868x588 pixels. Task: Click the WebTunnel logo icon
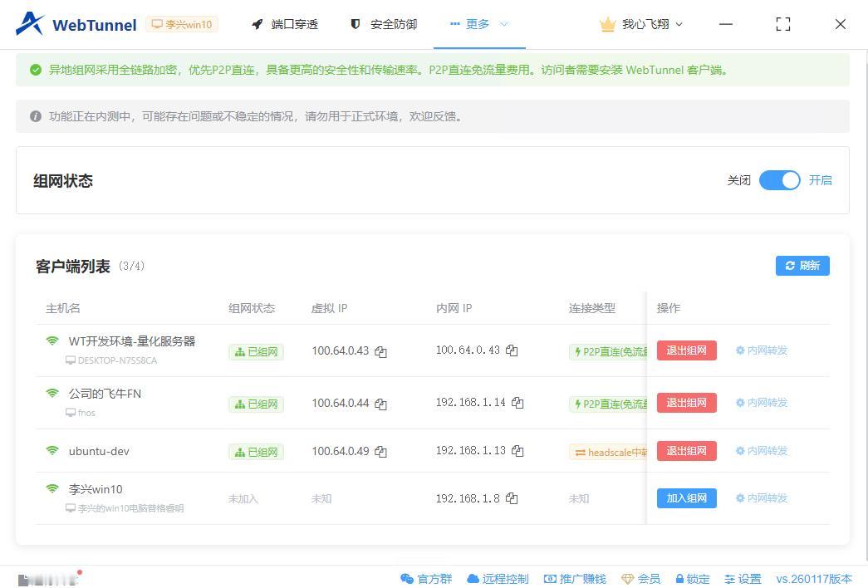click(x=31, y=24)
